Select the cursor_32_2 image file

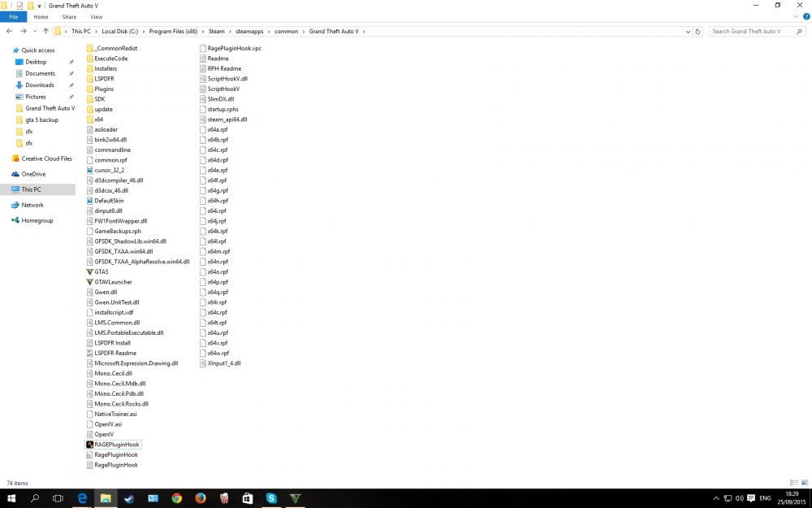pyautogui.click(x=105, y=170)
